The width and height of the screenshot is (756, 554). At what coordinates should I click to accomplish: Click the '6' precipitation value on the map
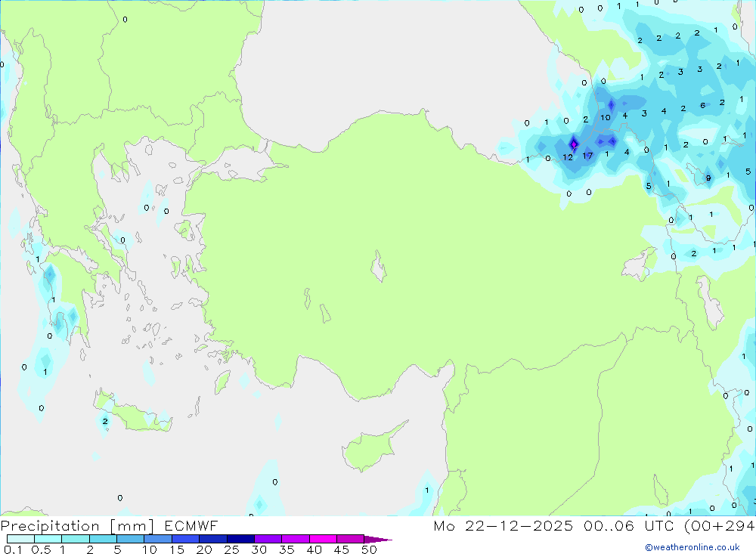pyautogui.click(x=702, y=105)
